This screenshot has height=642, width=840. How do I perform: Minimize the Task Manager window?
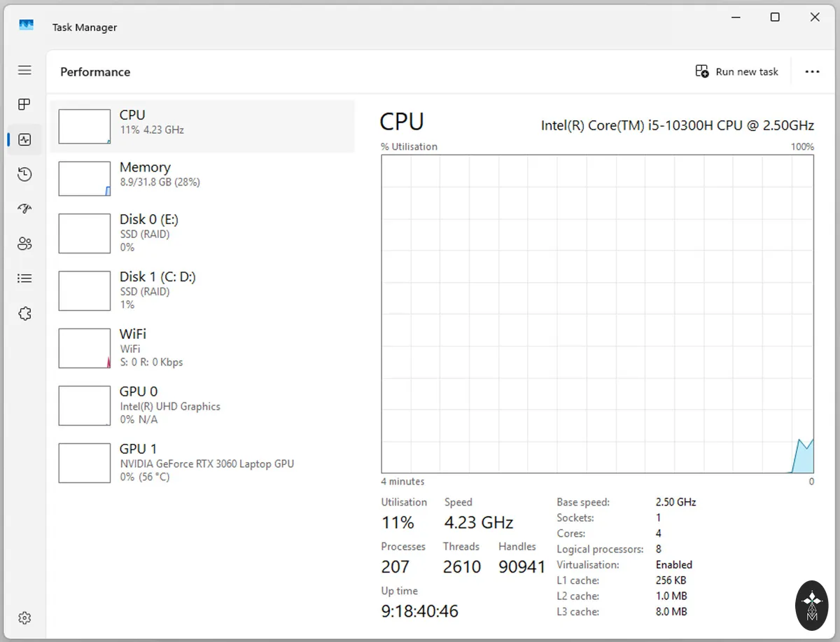tap(736, 18)
